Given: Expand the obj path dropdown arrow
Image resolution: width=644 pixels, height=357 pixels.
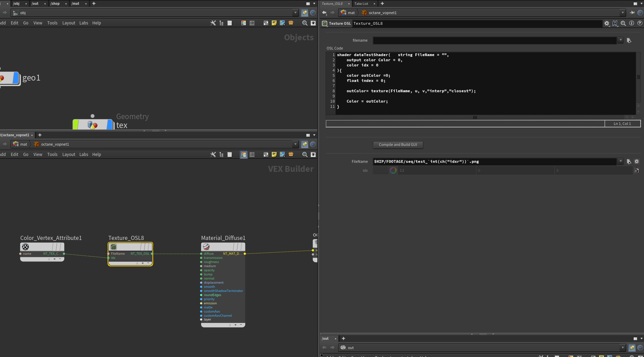Looking at the screenshot, I should click(x=295, y=13).
